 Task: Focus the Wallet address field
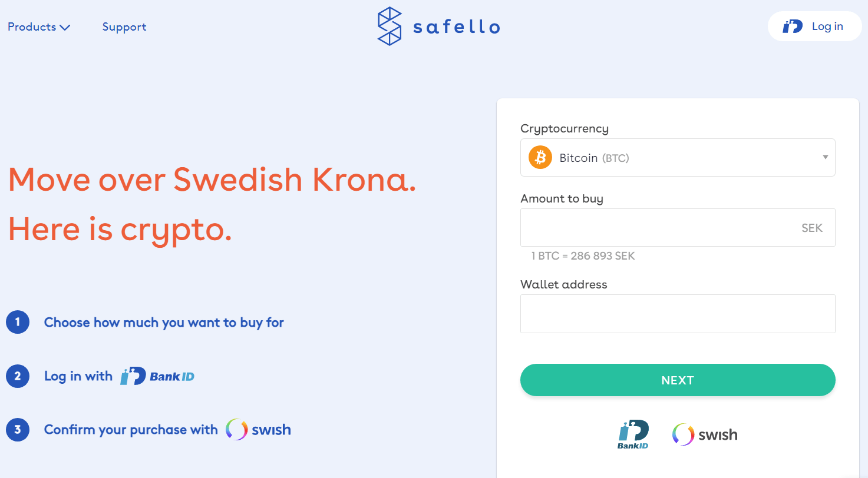click(678, 314)
